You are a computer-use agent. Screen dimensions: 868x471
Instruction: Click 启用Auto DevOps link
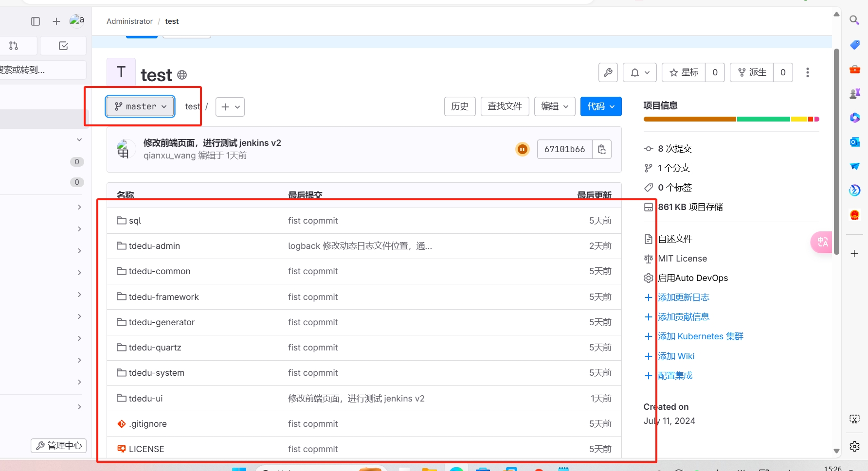coord(693,278)
